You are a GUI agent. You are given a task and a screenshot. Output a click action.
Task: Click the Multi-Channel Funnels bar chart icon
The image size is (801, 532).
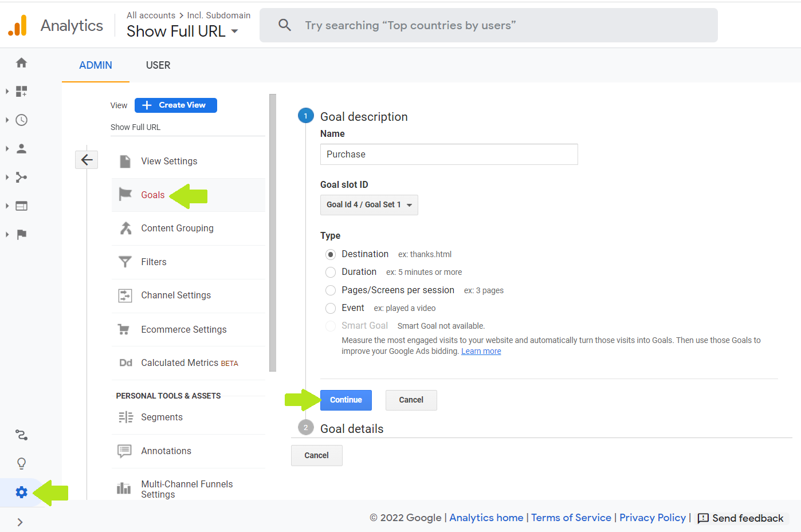pos(124,488)
